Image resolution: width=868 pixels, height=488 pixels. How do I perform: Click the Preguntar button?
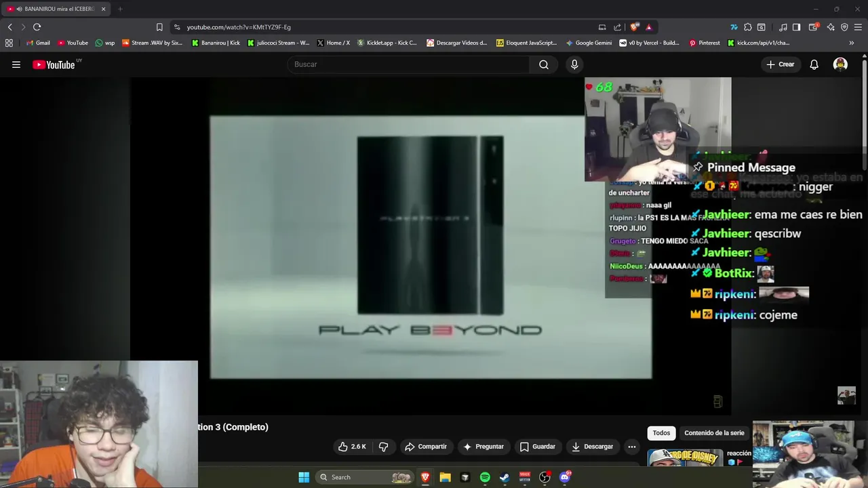point(483,447)
